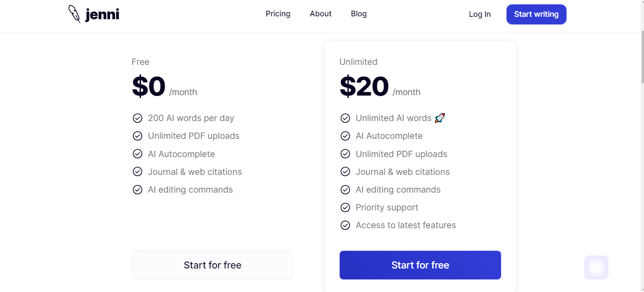Viewport: 644px width, 292px height.
Task: Click checkmark icon beside Priority support
Action: [x=345, y=207]
